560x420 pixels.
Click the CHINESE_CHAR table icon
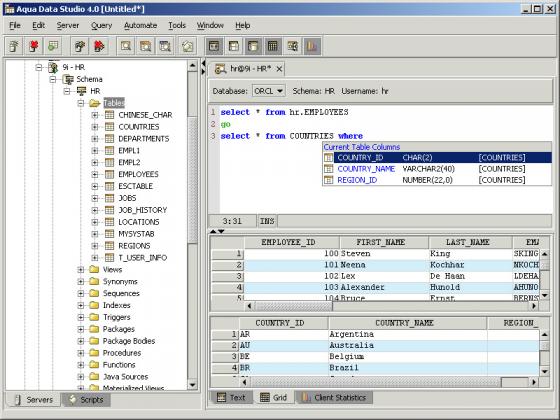[x=110, y=115]
